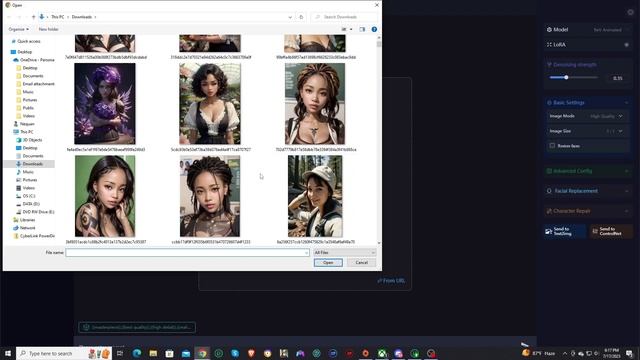Select the curly-haired girl in garden thumbnail
The height and width of the screenshot is (360, 640).
210,104
